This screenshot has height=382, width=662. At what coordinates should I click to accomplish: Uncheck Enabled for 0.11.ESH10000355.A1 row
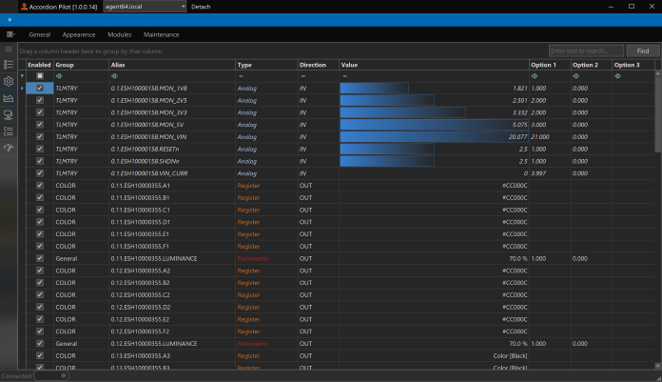coord(40,185)
